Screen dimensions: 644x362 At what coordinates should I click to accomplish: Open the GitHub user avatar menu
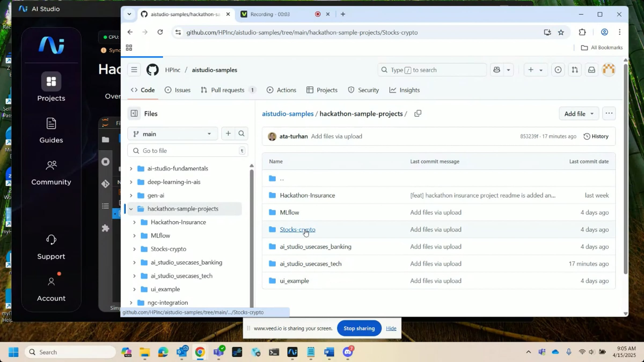point(609,70)
